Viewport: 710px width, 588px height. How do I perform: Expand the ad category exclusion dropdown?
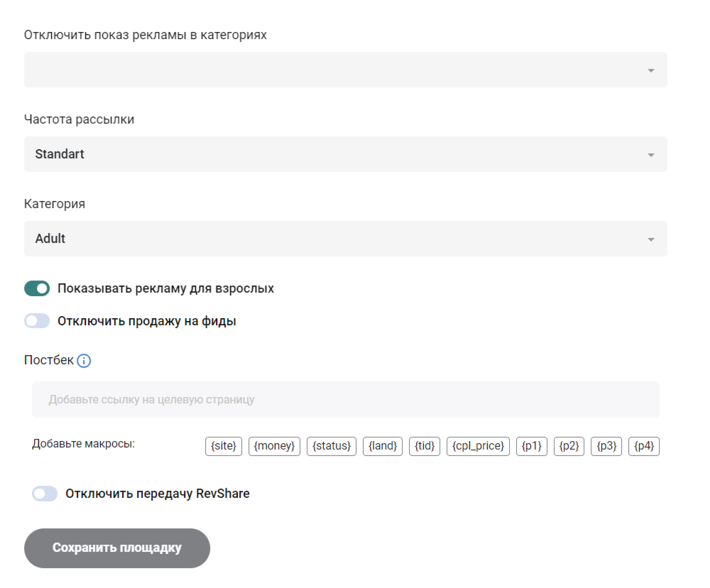(345, 70)
